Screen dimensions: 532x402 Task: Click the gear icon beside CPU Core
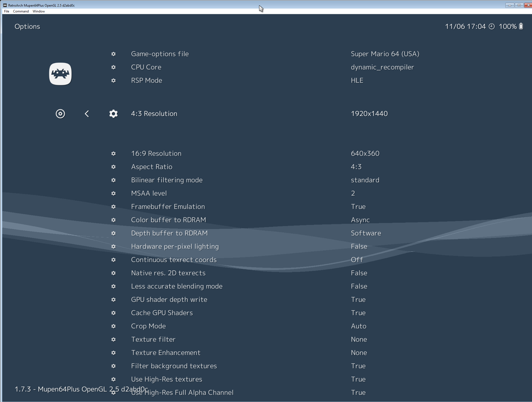click(113, 67)
